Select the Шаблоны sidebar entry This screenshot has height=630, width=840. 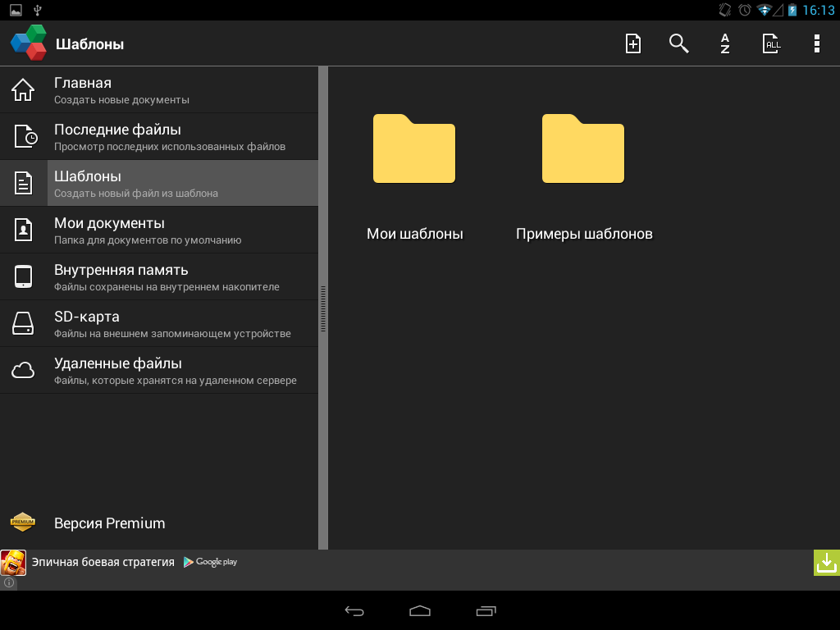click(158, 184)
